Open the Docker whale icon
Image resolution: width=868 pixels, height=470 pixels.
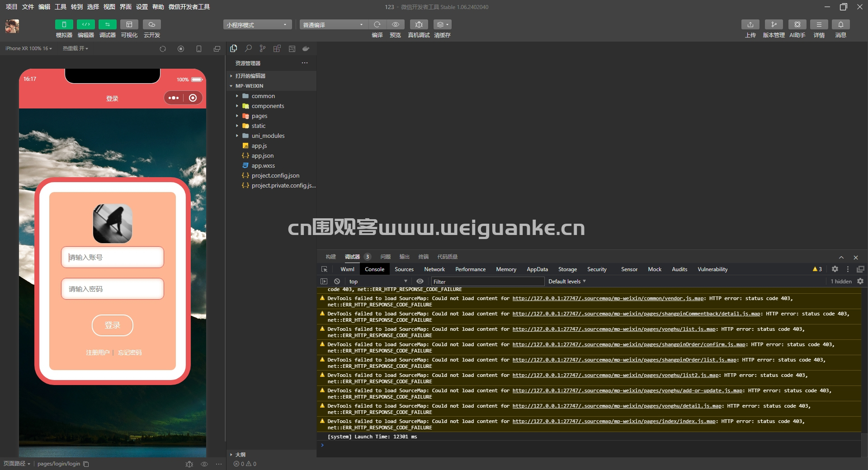(x=306, y=48)
